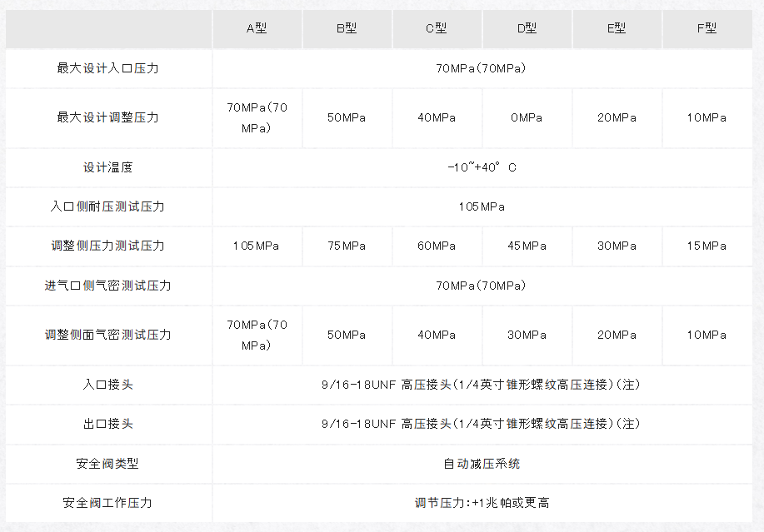Select 40MPa in 调整侧面气密测试压力 row
764x532 pixels.
(437, 335)
